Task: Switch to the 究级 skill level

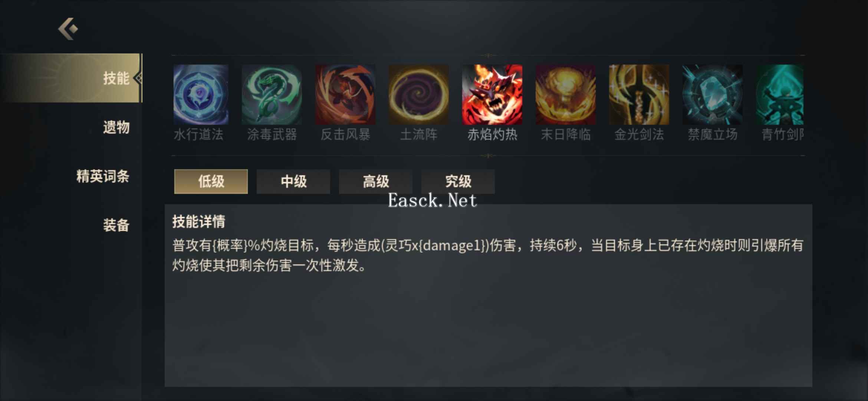Action: [458, 182]
